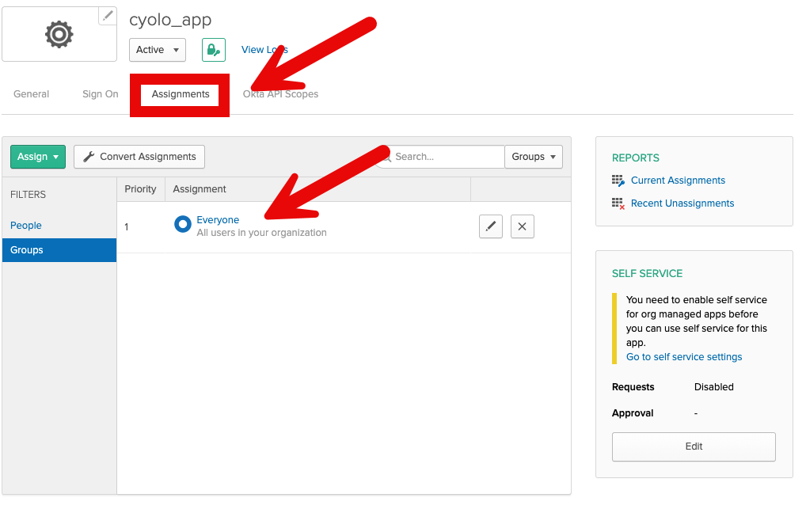Screen dimensions: 806x532
Task: Click the wrench icon on Convert Assignments
Action: pos(86,156)
